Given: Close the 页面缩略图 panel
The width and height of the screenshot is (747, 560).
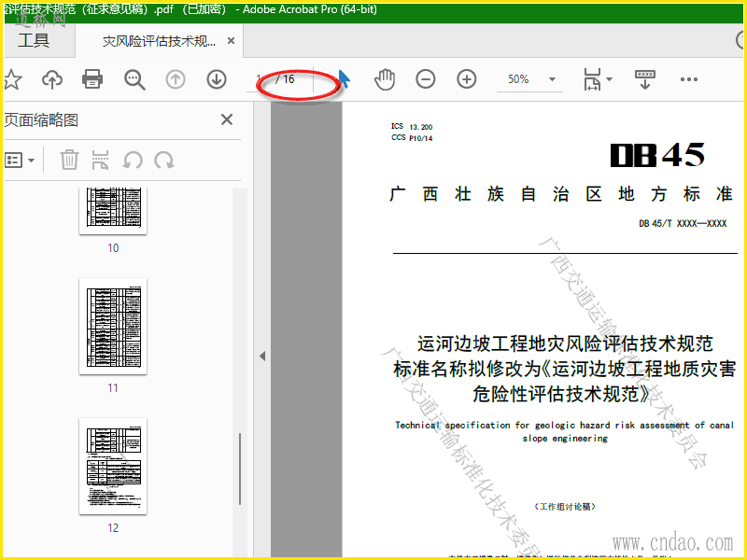Looking at the screenshot, I should coord(227,119).
